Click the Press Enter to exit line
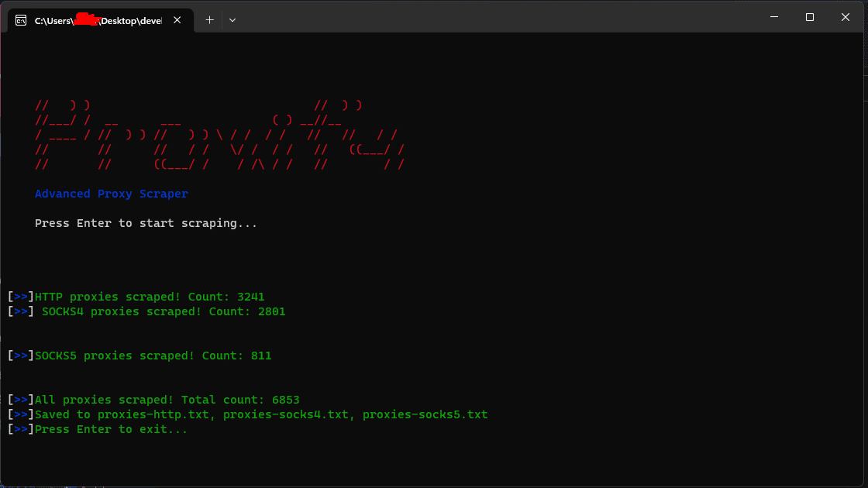 pos(110,428)
